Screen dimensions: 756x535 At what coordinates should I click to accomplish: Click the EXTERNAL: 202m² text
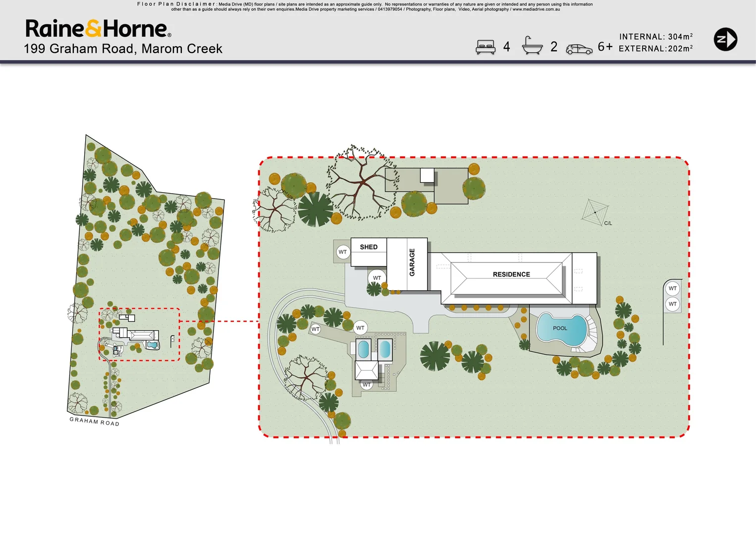click(x=655, y=49)
